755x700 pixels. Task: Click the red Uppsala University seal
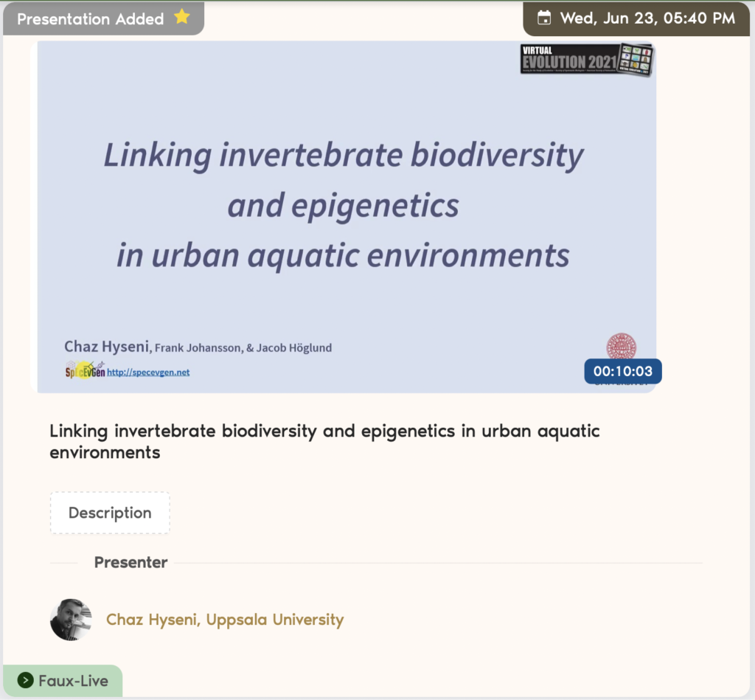[x=621, y=347]
